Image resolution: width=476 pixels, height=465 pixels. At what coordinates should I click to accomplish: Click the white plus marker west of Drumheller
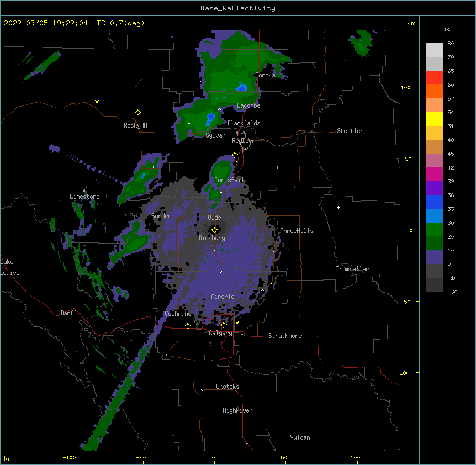[338, 207]
